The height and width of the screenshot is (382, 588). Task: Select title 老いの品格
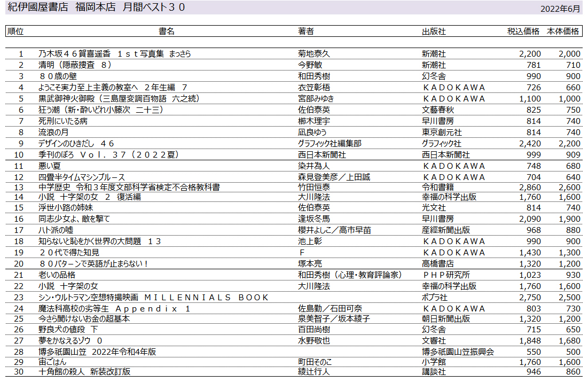click(x=57, y=275)
